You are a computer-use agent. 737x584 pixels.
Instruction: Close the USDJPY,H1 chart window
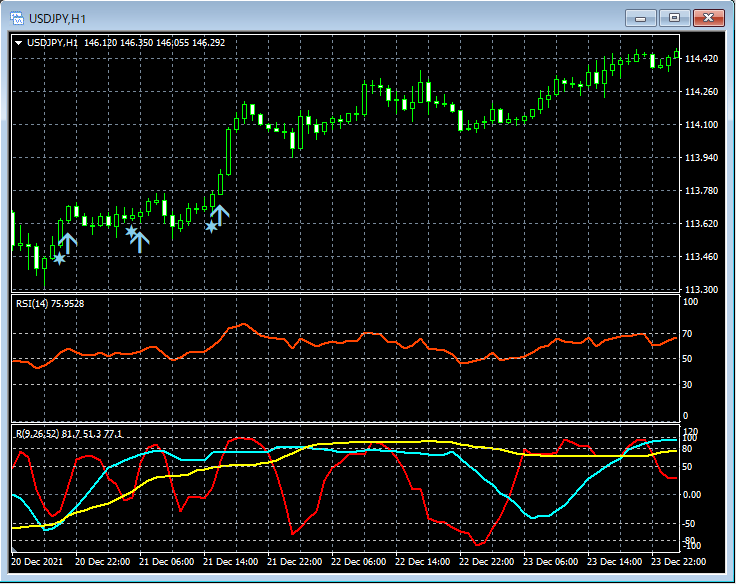pos(709,18)
